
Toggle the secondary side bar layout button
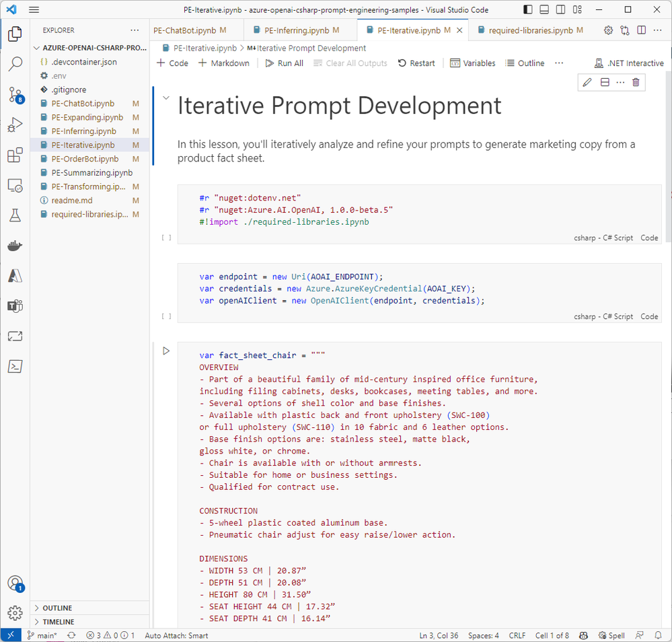560,9
